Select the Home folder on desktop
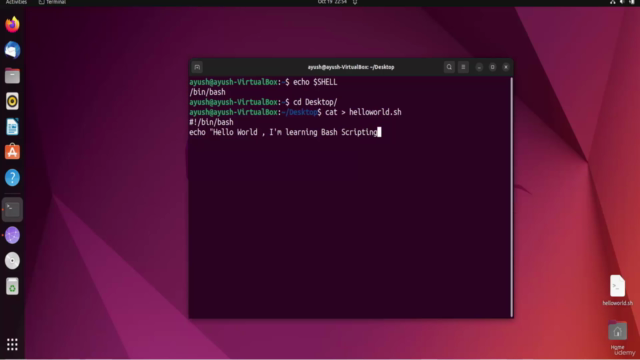Screen dimensions: 640x360 (x=618, y=336)
